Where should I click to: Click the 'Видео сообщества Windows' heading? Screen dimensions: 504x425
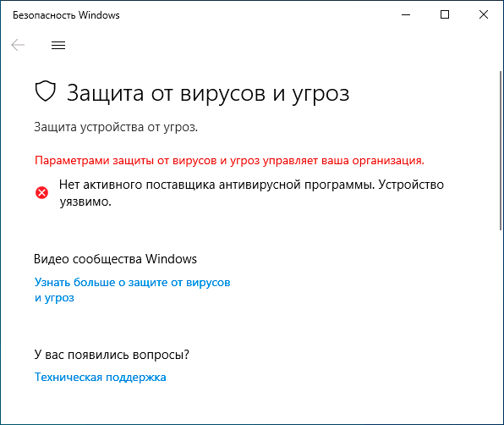(x=115, y=259)
